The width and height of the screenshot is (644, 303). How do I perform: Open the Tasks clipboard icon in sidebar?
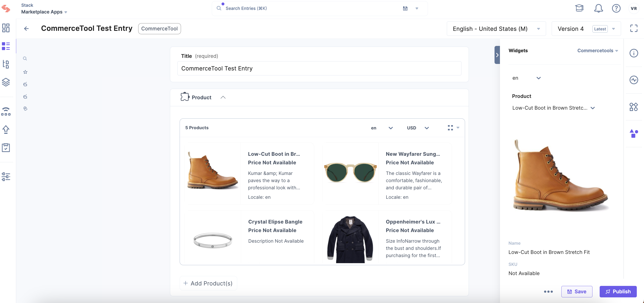(x=6, y=147)
